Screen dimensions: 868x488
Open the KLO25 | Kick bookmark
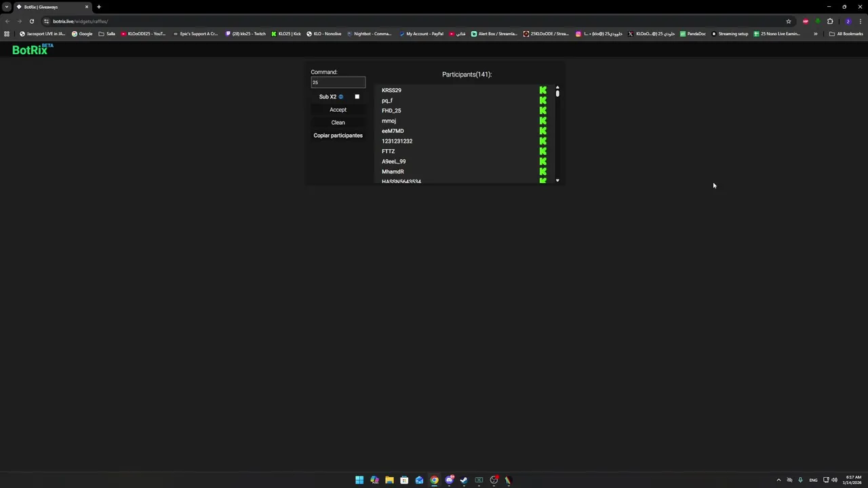pyautogui.click(x=286, y=34)
